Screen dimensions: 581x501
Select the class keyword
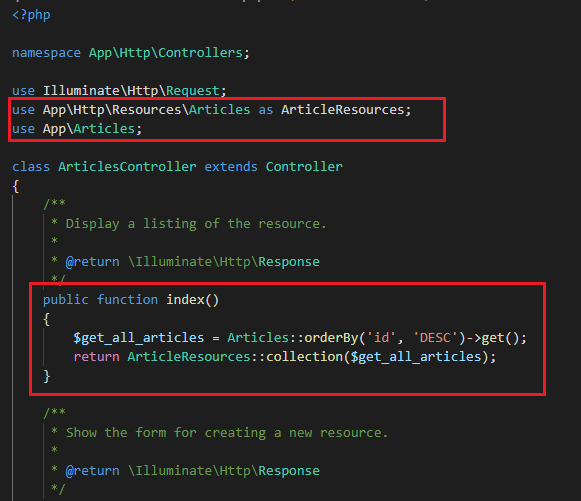coord(31,167)
